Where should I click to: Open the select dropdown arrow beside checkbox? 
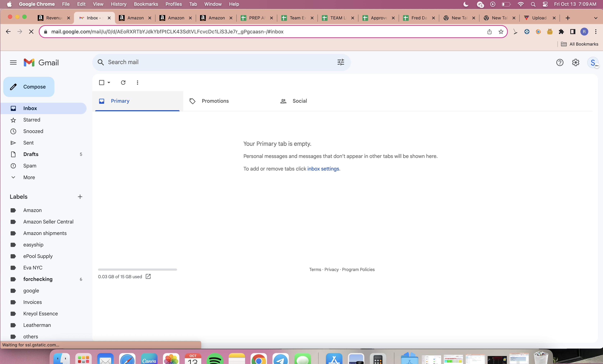tap(109, 82)
